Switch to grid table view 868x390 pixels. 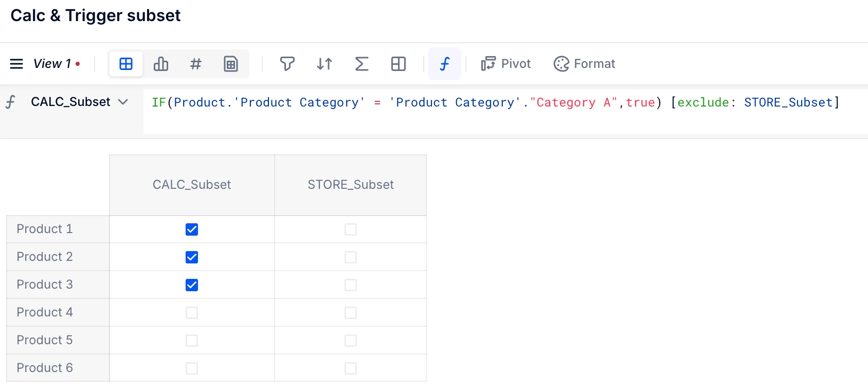point(126,64)
